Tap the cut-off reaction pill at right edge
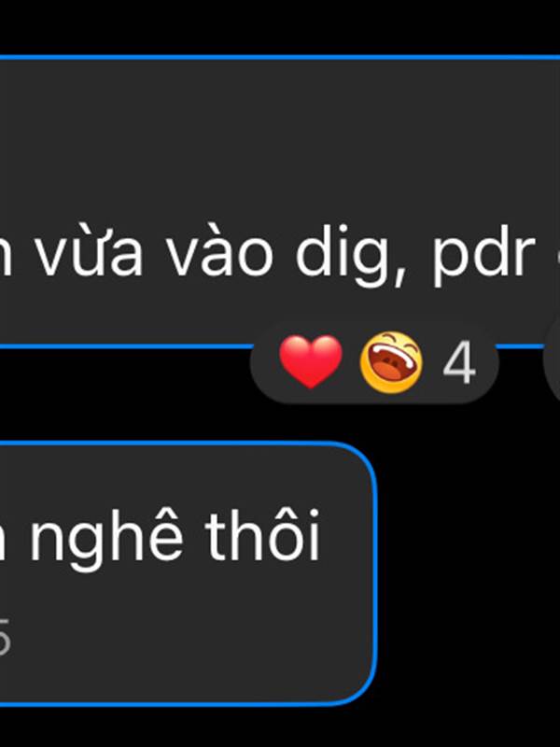 coord(553,362)
